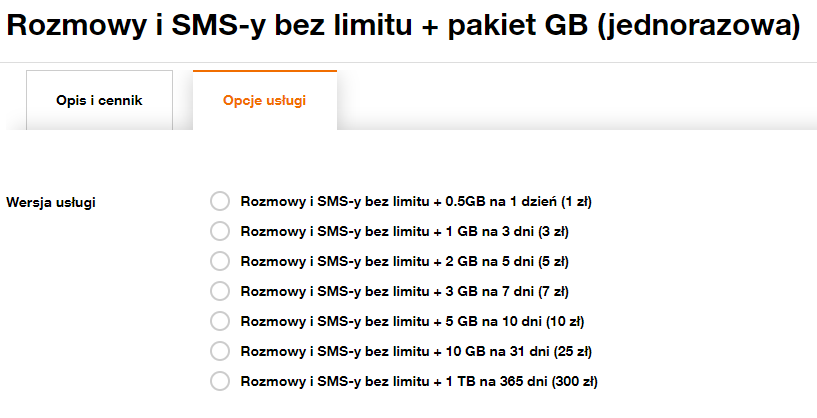Open the Opis i cennik tab
Screen dimensions: 817x418
[x=99, y=100]
